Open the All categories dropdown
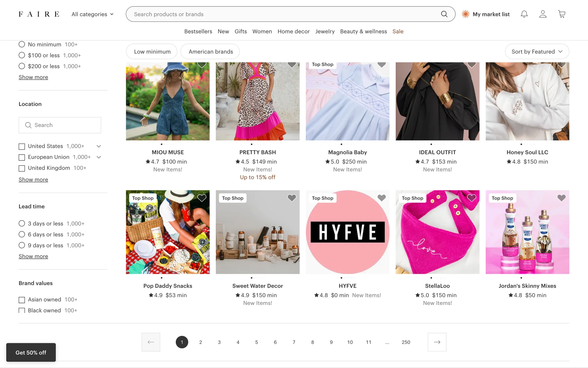The image size is (588, 368). (92, 14)
